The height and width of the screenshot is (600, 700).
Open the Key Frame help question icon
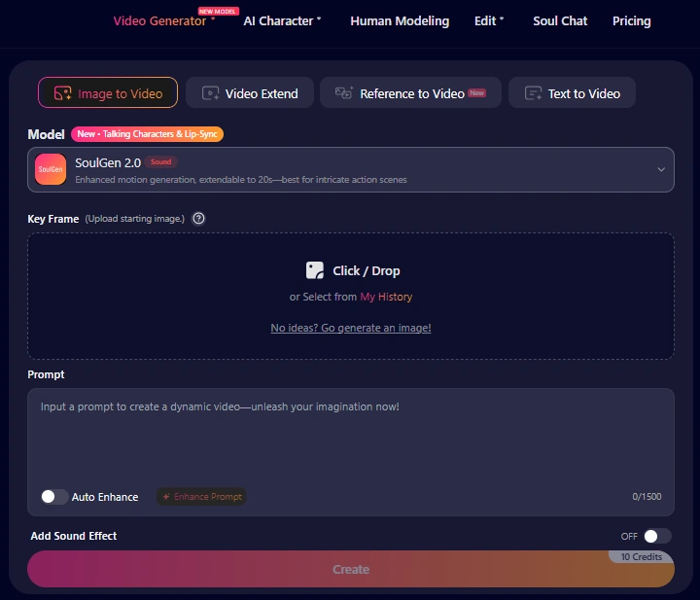198,219
